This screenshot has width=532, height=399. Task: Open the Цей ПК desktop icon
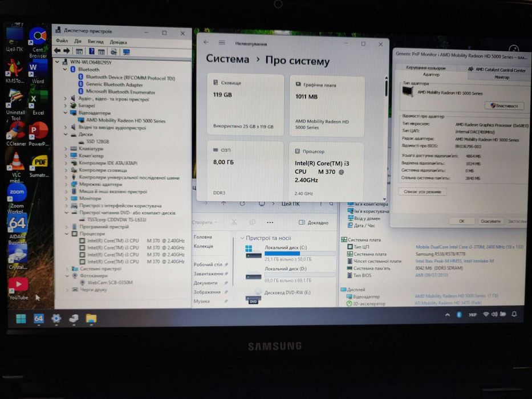click(x=14, y=40)
